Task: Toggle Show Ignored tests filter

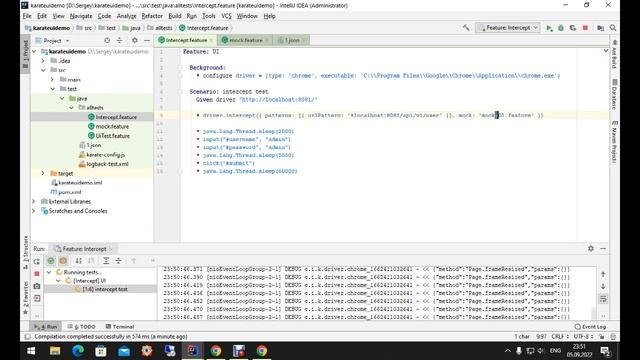Action: pyautogui.click(x=63, y=260)
